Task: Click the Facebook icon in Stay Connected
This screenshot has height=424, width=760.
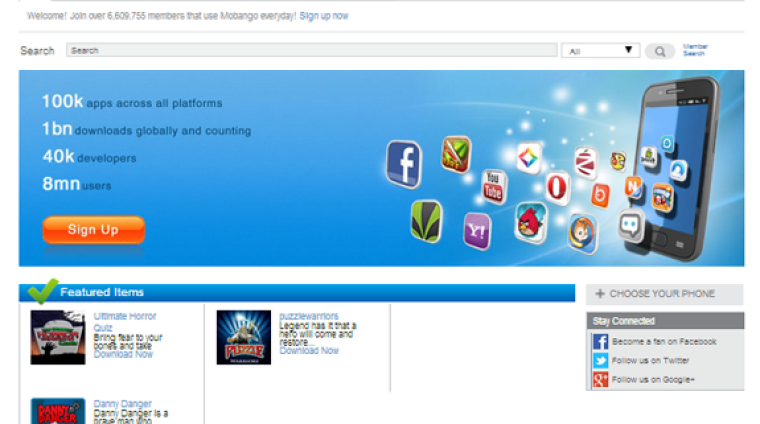Action: coord(600,341)
